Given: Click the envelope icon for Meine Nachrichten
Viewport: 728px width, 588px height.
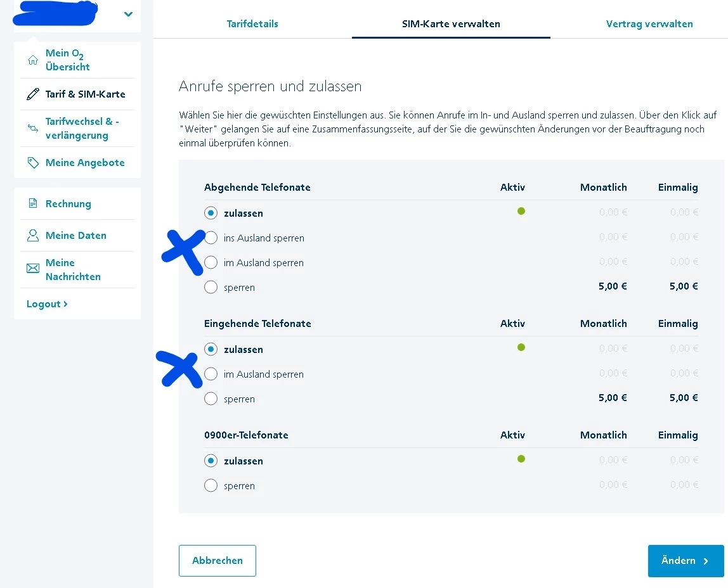Looking at the screenshot, I should click(x=33, y=269).
